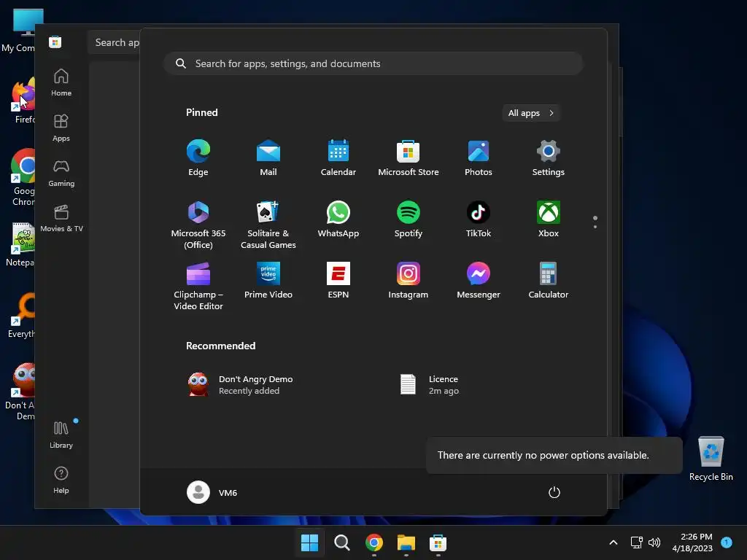Open the Edge pinned app
This screenshot has width=747, height=560.
(198, 158)
